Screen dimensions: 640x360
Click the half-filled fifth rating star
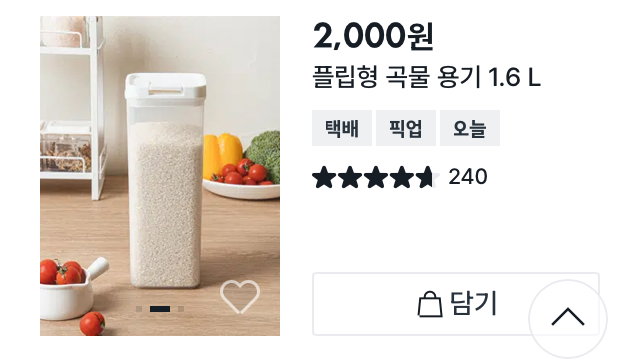pyautogui.click(x=427, y=177)
